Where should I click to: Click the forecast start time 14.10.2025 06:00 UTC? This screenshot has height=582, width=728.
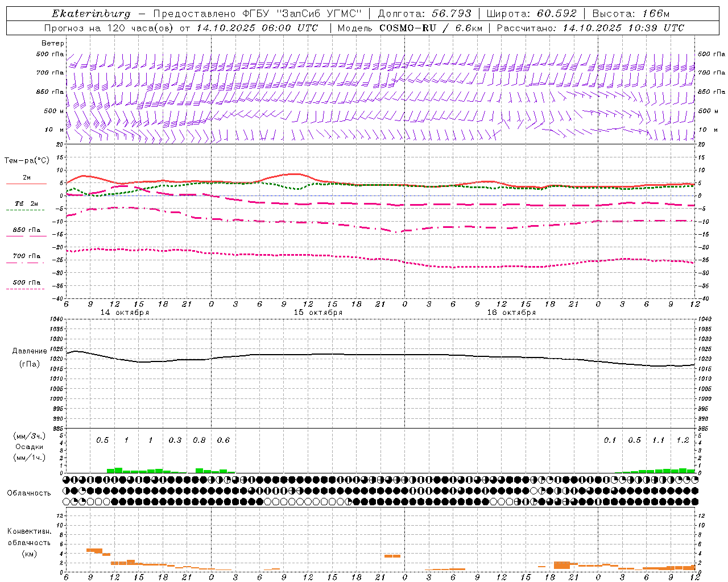(x=257, y=28)
